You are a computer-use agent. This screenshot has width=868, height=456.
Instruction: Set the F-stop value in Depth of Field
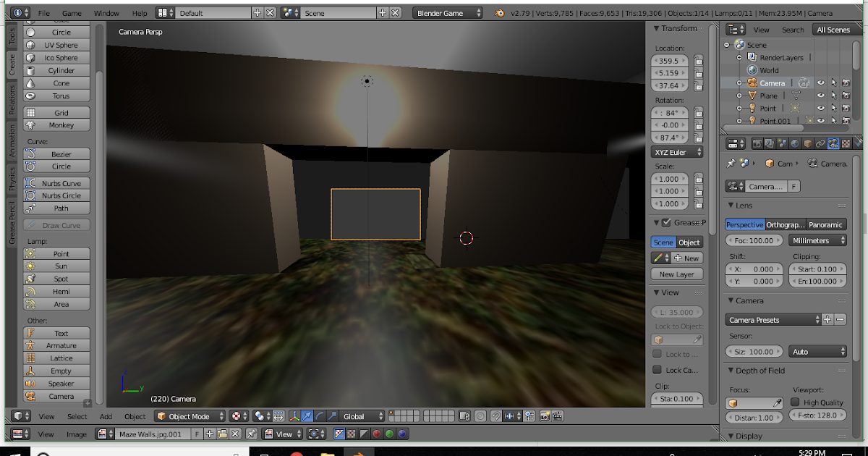point(817,415)
